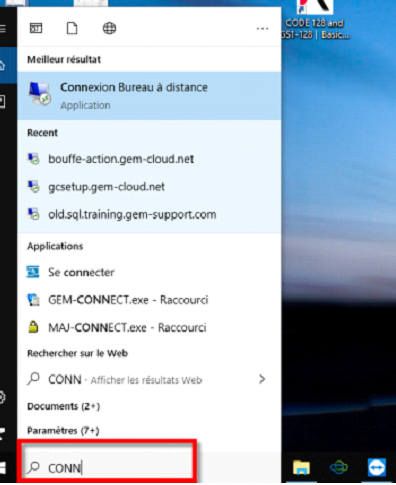Click the Meilleur résultat heading

64,60
